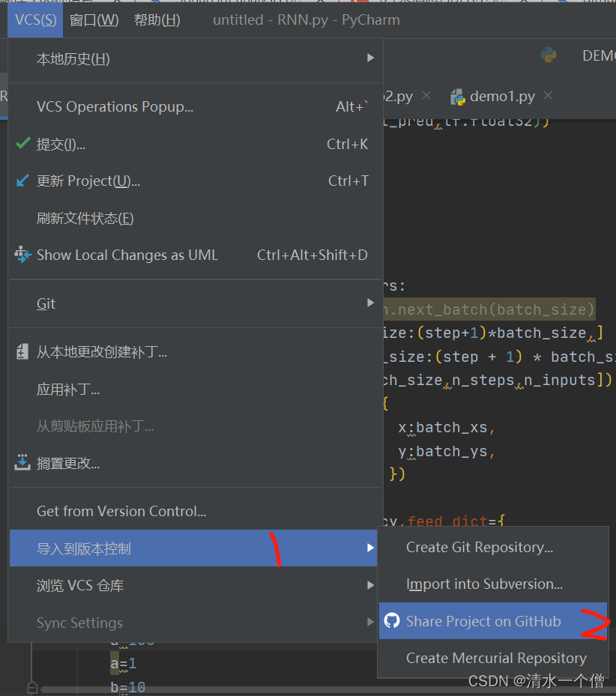Open 浏览 VCS 仓库 menu entry

point(193,585)
